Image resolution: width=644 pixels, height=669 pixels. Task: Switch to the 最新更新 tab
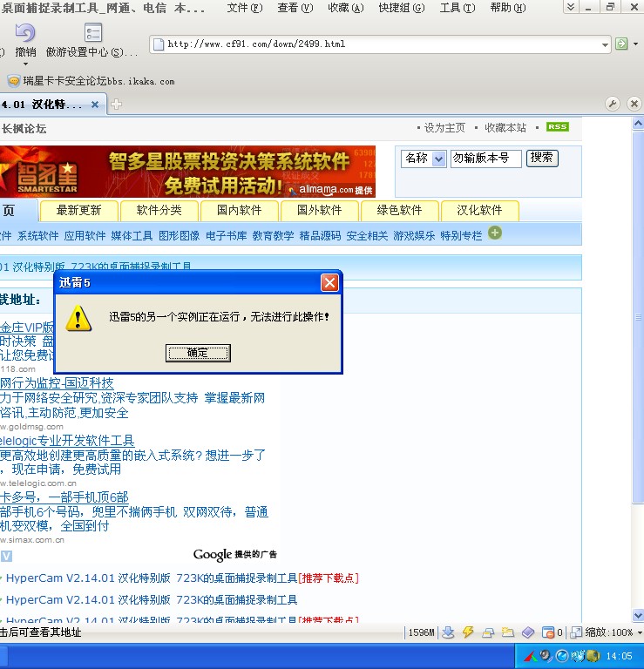click(x=78, y=210)
